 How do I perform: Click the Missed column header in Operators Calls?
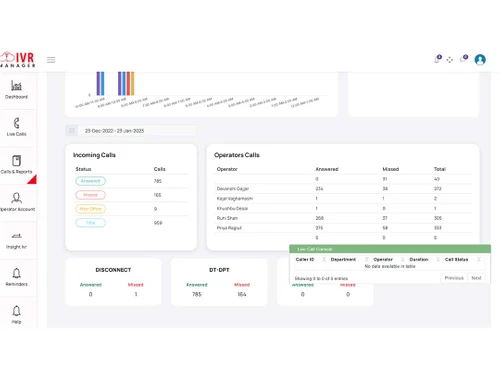pos(390,169)
